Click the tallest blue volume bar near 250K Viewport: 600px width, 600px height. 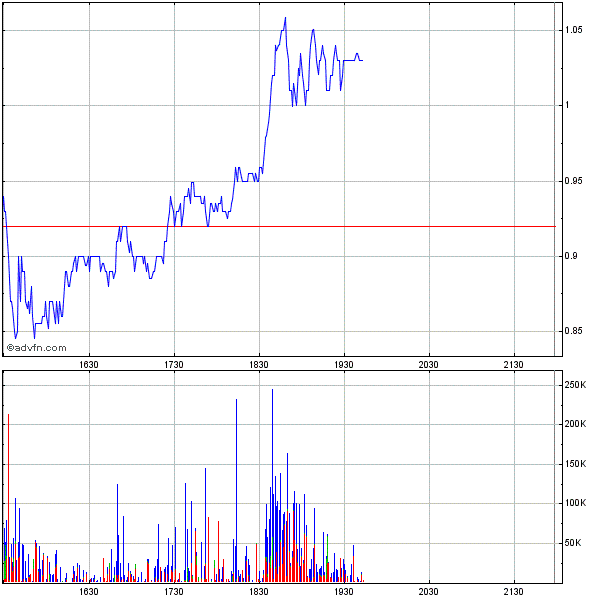(x=272, y=486)
